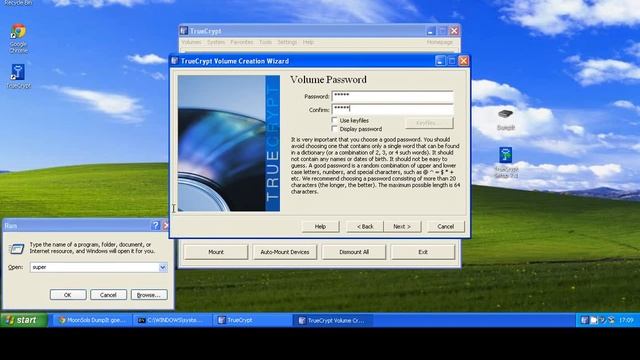Screen dimensions: 640x360
Task: Click Browse in the Run dialog
Action: pyautogui.click(x=149, y=295)
